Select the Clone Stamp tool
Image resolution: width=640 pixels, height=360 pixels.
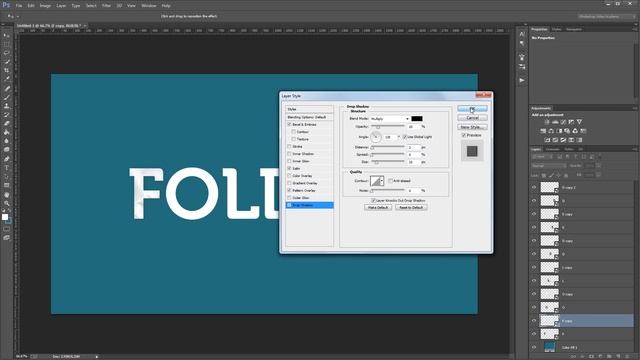point(7,106)
